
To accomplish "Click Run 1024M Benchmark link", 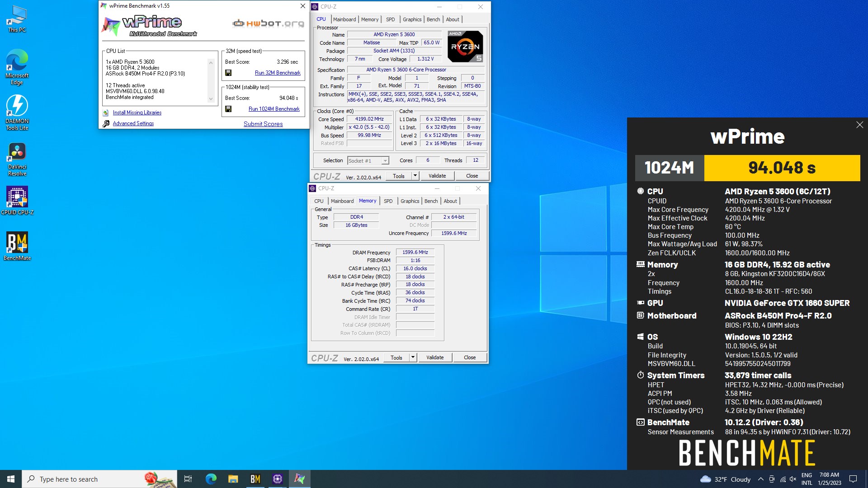I will coord(274,109).
